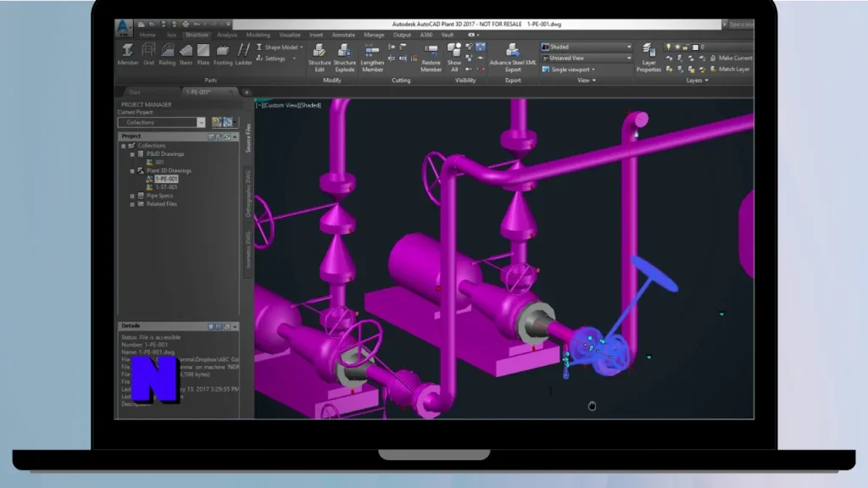
Task: Open the Unsaved View dropdown
Action: (587, 58)
